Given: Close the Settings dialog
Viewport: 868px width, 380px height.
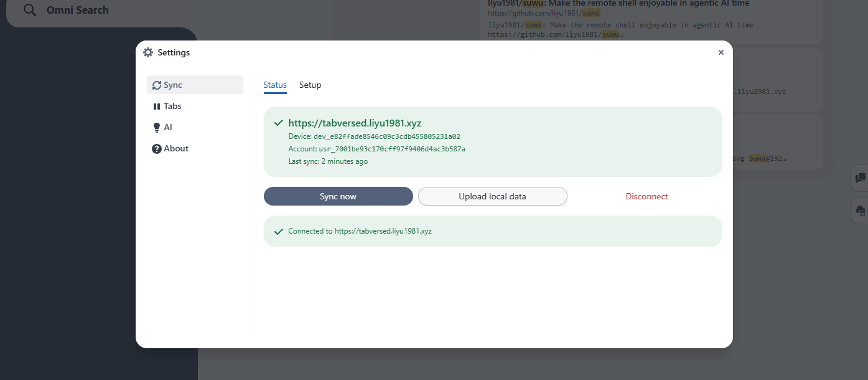Looking at the screenshot, I should (x=721, y=52).
